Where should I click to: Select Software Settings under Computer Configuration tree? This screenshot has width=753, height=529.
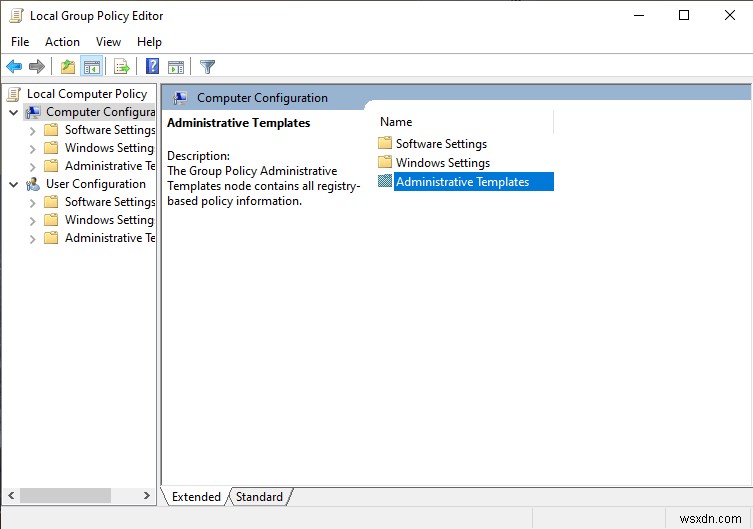pos(110,130)
